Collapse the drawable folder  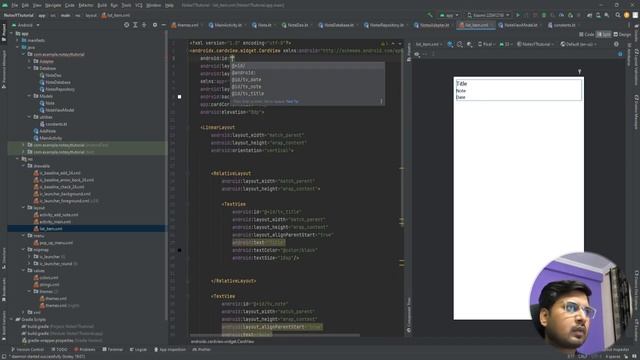point(24,166)
